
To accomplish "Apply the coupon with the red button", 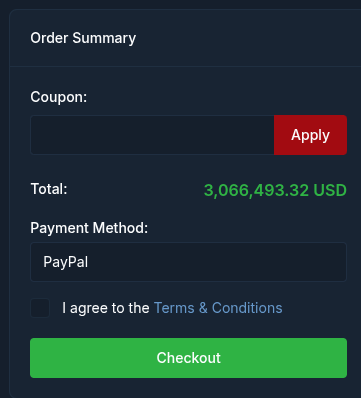I will [x=310, y=135].
